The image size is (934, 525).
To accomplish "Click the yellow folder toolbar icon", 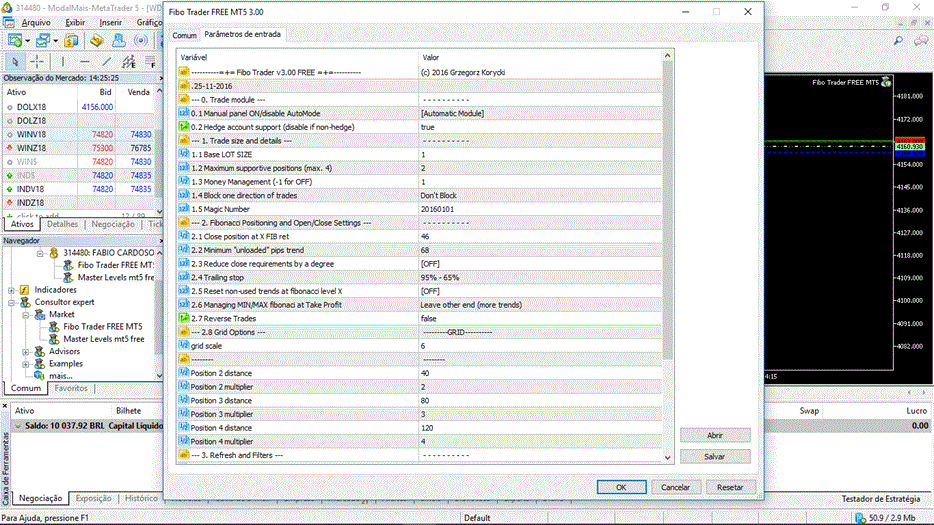I will pyautogui.click(x=96, y=41).
